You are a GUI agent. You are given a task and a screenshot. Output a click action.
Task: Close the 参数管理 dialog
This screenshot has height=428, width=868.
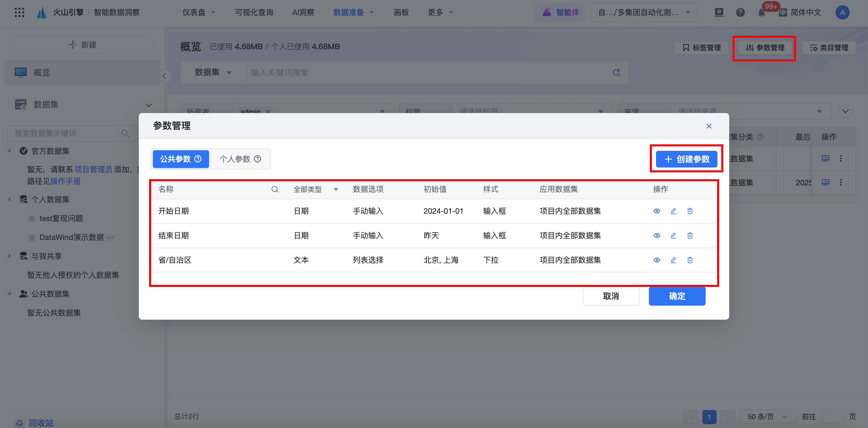pyautogui.click(x=709, y=126)
